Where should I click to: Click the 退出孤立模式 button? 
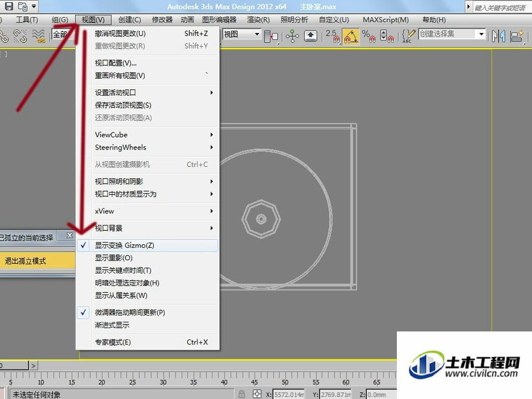click(37, 261)
